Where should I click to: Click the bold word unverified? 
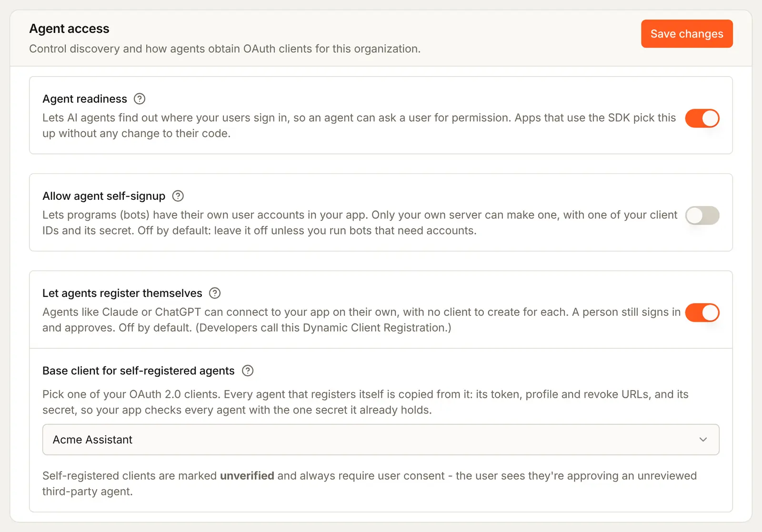click(x=247, y=476)
